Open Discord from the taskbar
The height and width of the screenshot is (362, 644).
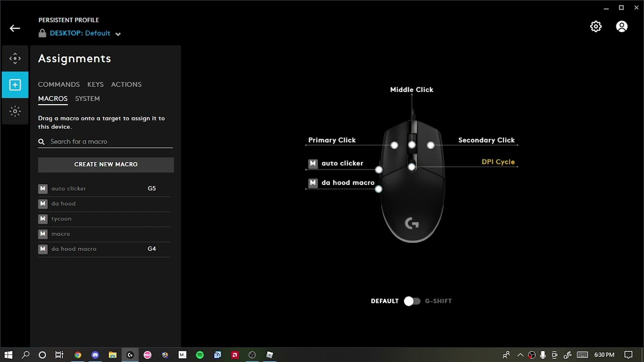(95, 355)
